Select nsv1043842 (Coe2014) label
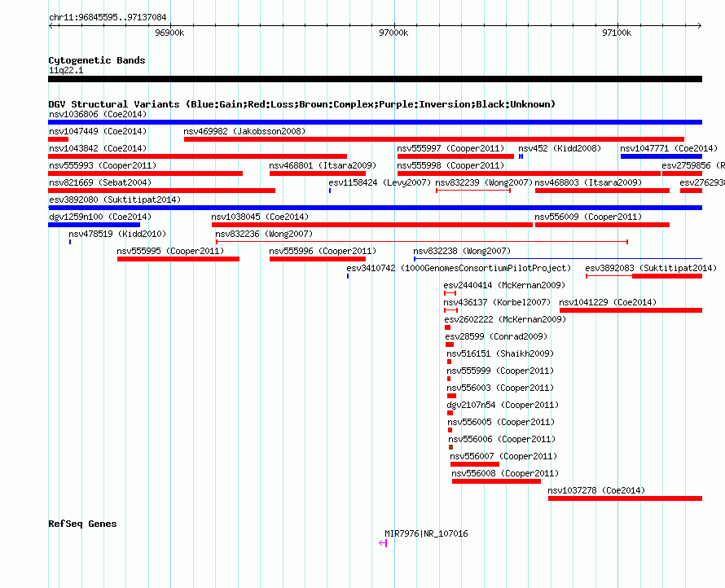Viewport: 725px width, 588px height. click(98, 148)
